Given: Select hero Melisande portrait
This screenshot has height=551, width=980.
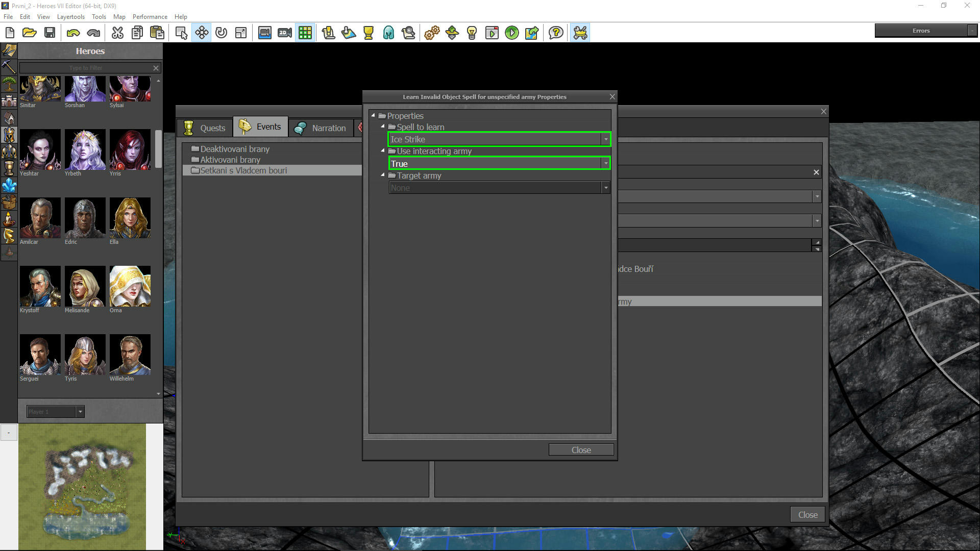Looking at the screenshot, I should coord(85,286).
